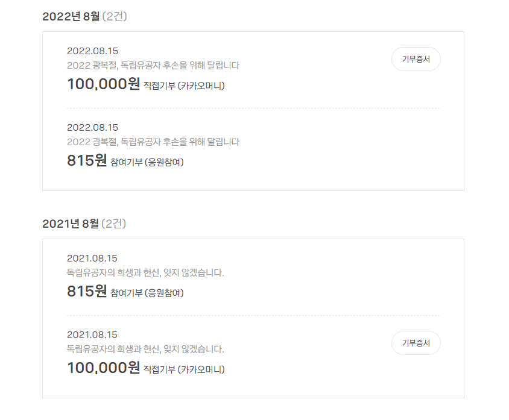Select the 815원 amount in 2021 section
Screen dimensions: 509x420
click(87, 292)
